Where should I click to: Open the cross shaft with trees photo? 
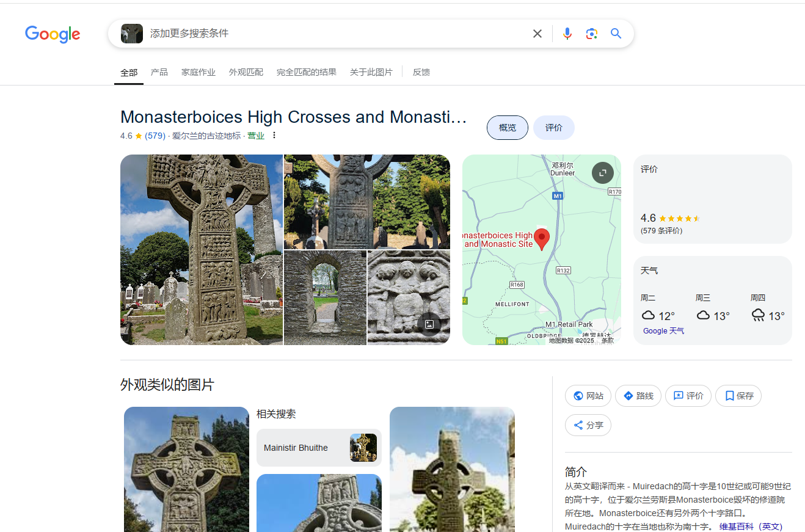click(x=367, y=202)
